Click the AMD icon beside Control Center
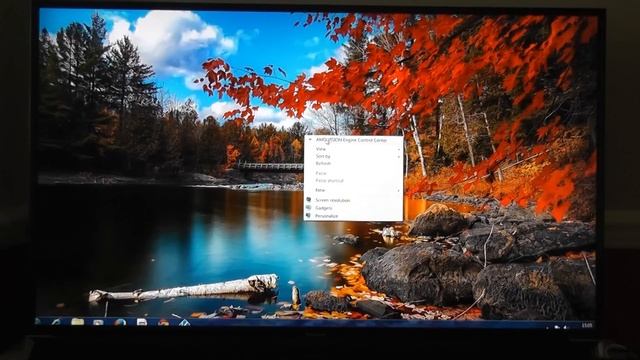Viewport: 640px width, 360px height. 310,140
